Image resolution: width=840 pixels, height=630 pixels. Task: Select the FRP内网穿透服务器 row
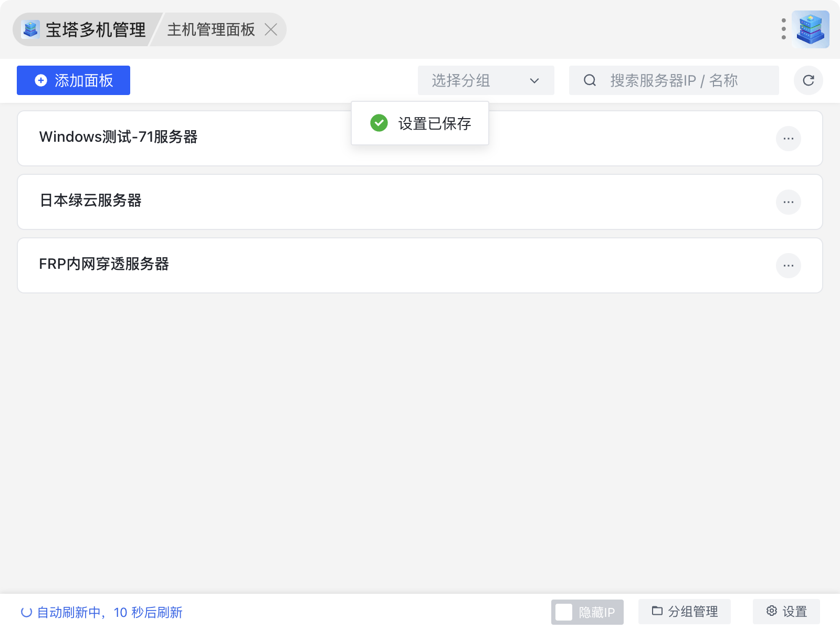pyautogui.click(x=420, y=266)
